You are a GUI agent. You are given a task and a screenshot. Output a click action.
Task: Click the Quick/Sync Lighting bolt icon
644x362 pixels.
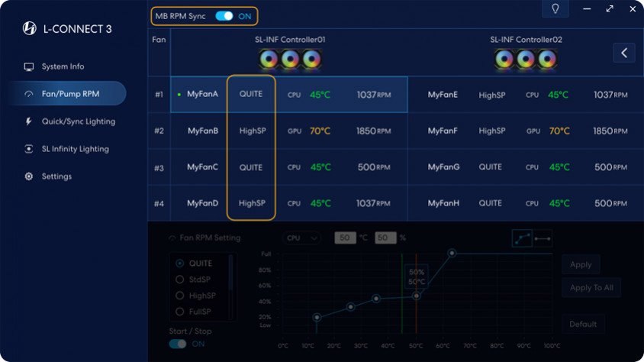point(29,121)
